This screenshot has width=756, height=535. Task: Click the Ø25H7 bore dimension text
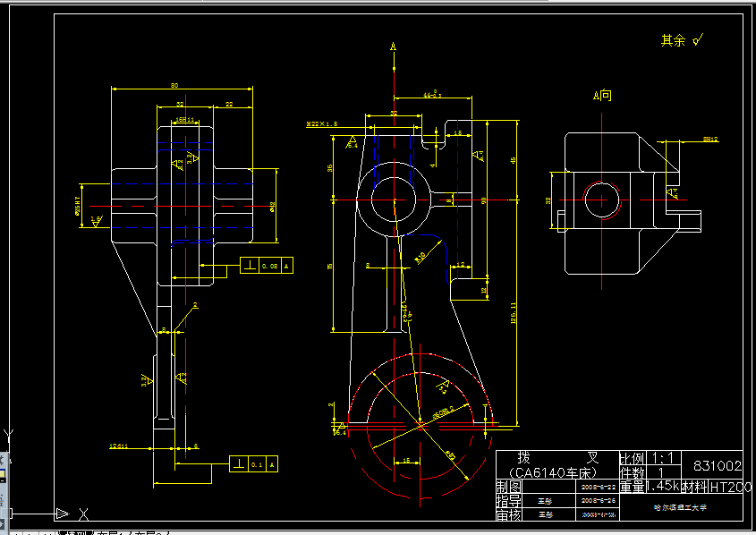[x=78, y=207]
